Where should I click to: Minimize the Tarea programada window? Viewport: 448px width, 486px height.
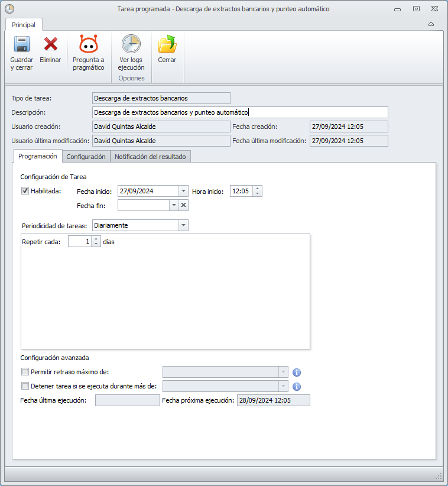398,9
